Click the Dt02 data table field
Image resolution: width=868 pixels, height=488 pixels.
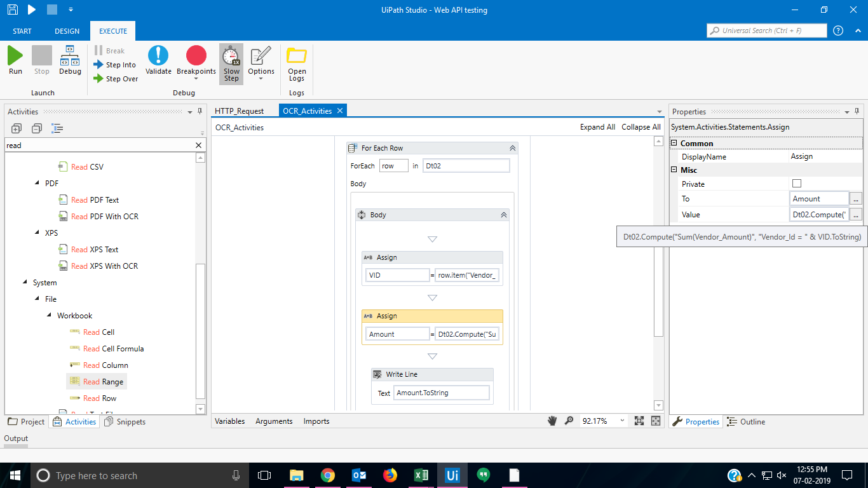[466, 166]
